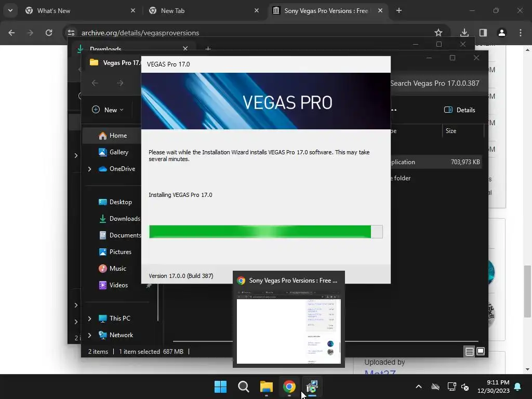
Task: Open OneDrive tray cloud icon
Action: [435, 387]
